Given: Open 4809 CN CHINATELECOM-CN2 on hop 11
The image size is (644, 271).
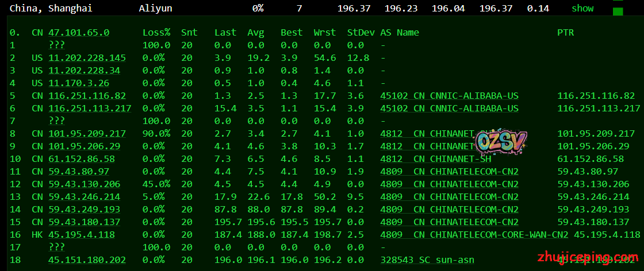Looking at the screenshot, I should tap(449, 172).
